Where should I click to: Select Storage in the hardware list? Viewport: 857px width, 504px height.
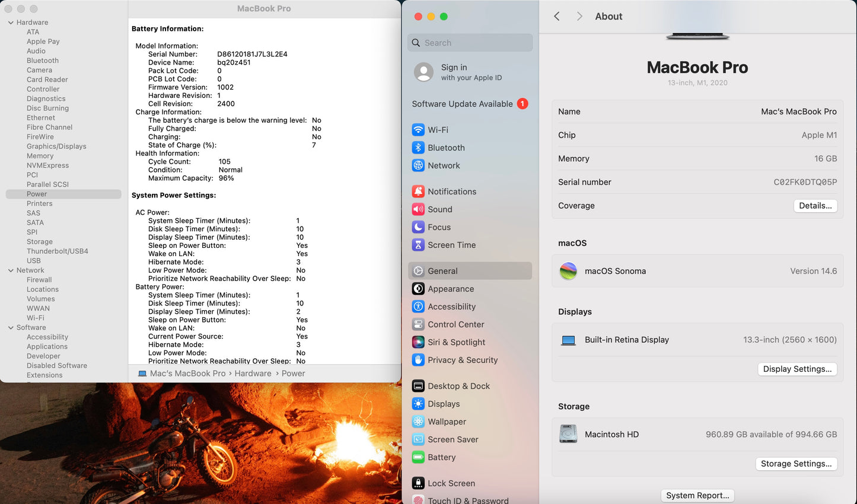coord(40,242)
